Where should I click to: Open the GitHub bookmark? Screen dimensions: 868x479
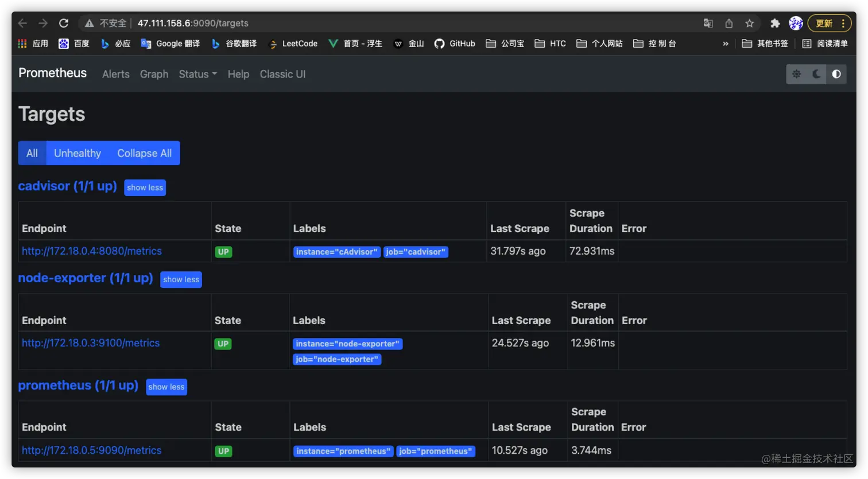coord(455,44)
